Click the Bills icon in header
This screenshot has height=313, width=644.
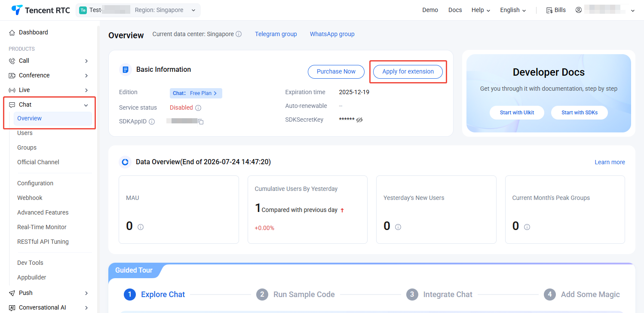click(x=549, y=10)
